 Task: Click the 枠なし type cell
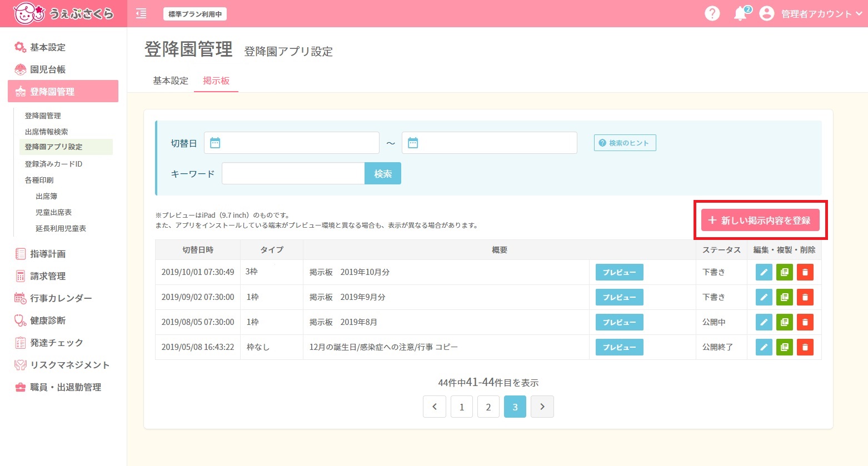(x=272, y=347)
